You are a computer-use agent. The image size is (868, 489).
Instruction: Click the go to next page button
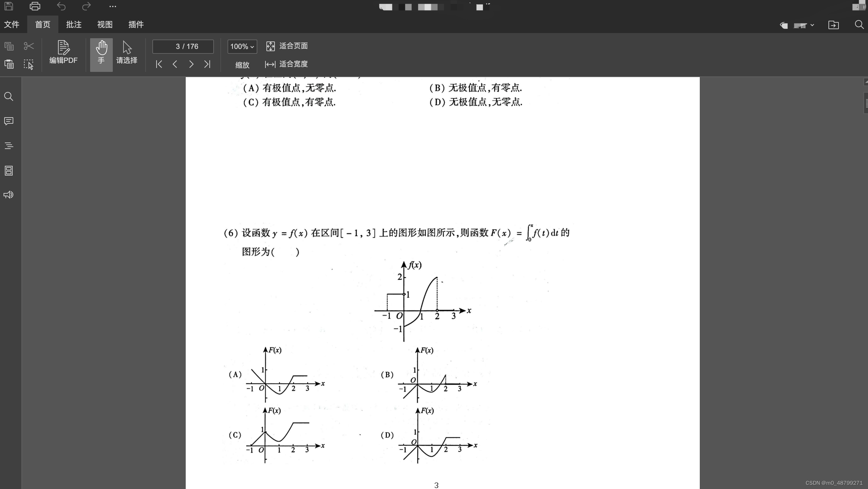pyautogui.click(x=191, y=64)
